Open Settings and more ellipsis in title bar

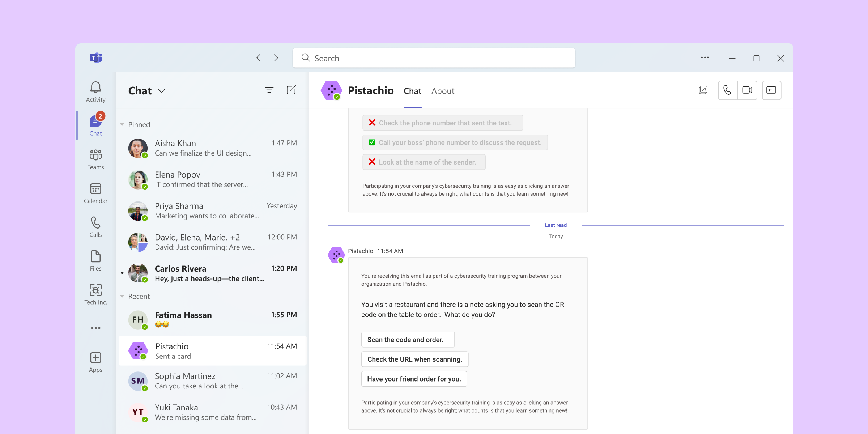pyautogui.click(x=705, y=58)
